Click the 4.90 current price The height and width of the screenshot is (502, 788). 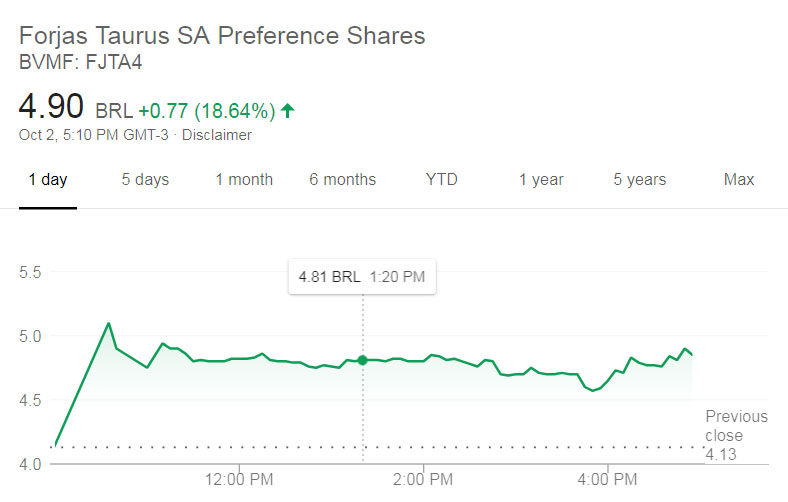52,107
